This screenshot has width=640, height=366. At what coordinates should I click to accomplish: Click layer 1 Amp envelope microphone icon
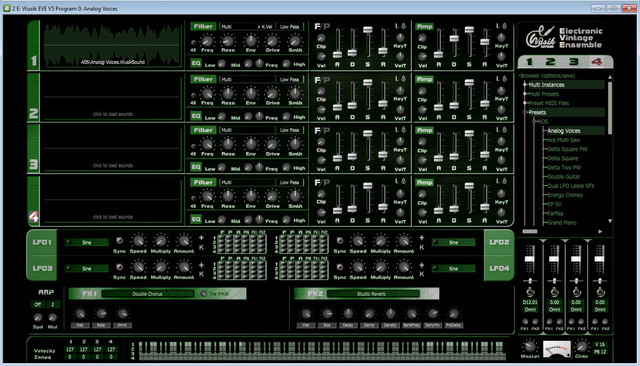tap(504, 26)
